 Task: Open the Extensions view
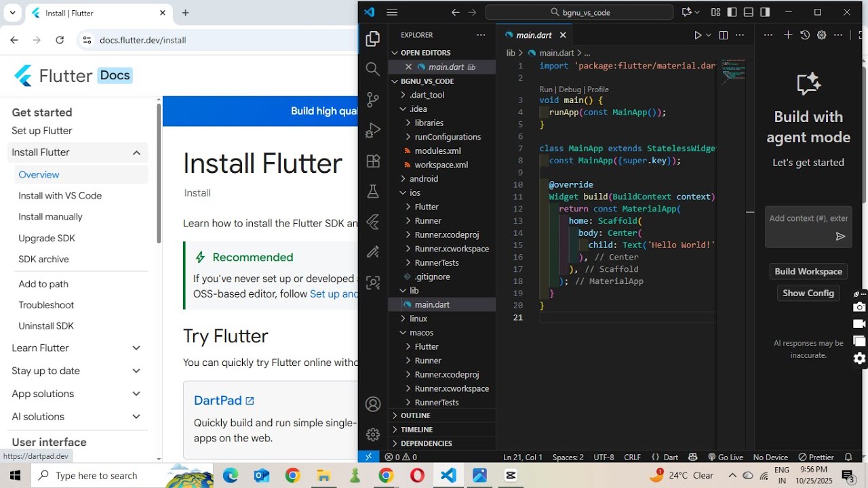372,161
